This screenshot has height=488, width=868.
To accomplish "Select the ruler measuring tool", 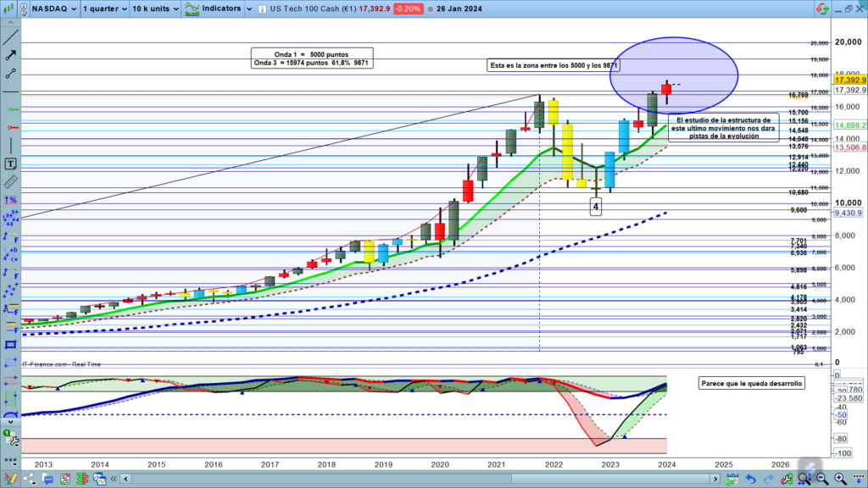I will click(x=10, y=182).
